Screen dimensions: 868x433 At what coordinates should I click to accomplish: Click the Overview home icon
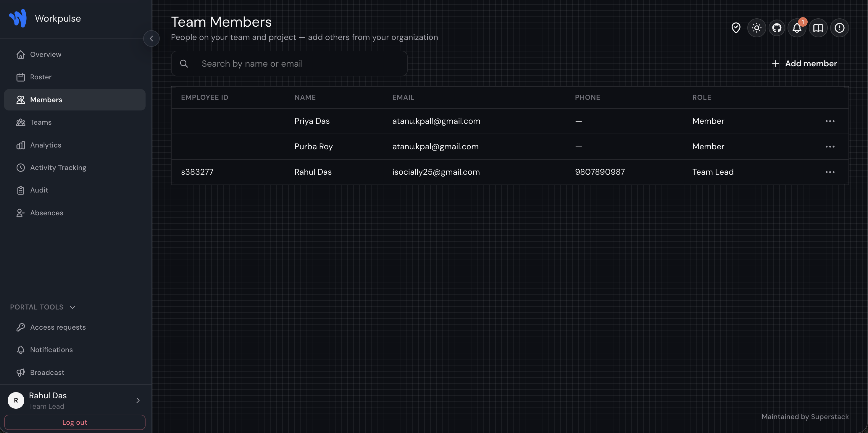(20, 54)
